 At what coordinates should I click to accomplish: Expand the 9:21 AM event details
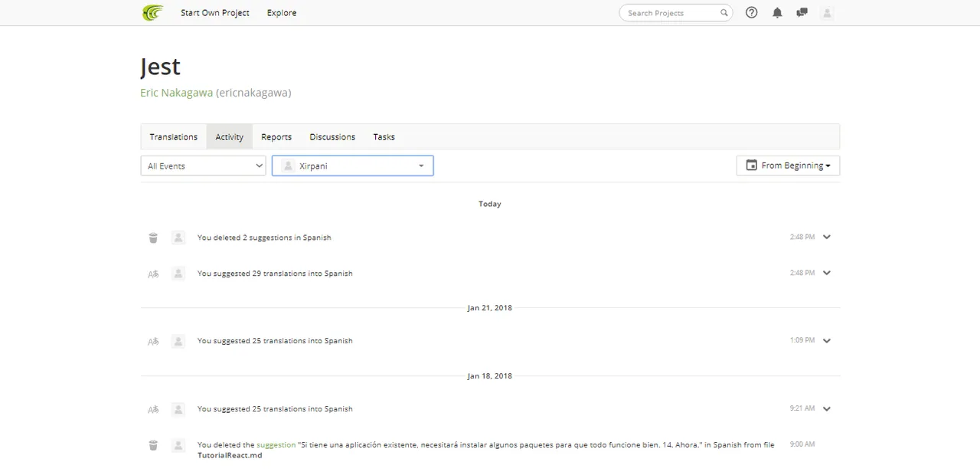(x=827, y=409)
